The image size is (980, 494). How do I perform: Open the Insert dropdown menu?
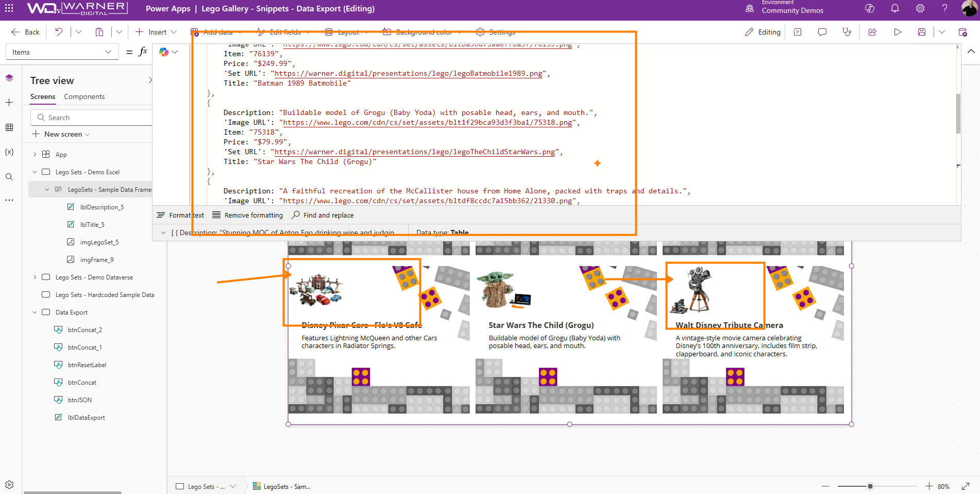[x=156, y=32]
